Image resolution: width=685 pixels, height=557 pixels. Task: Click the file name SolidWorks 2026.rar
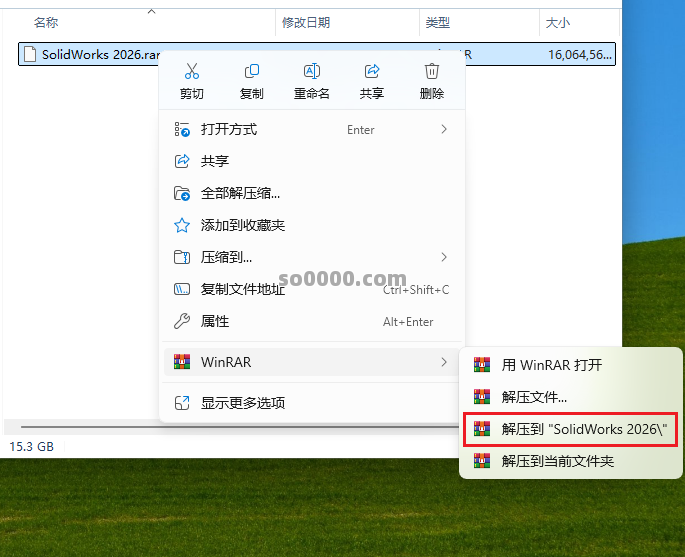(x=101, y=55)
